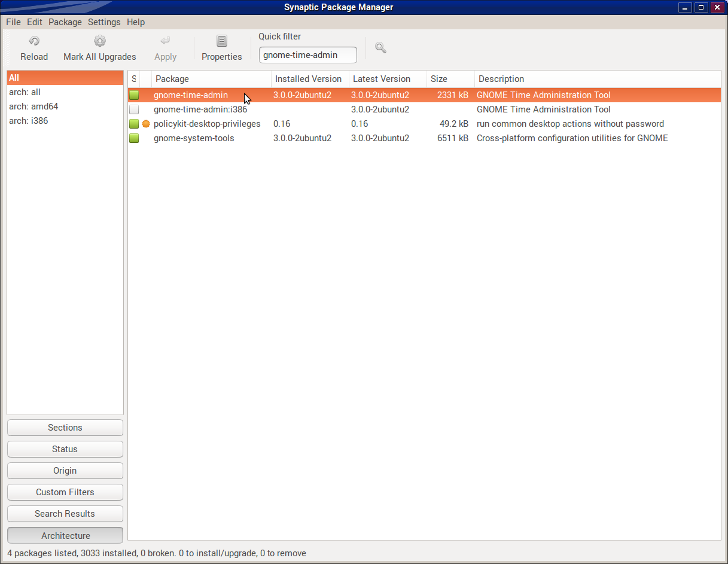Viewport: 728px width, 564px height.
Task: Open the Package menu
Action: tap(65, 22)
